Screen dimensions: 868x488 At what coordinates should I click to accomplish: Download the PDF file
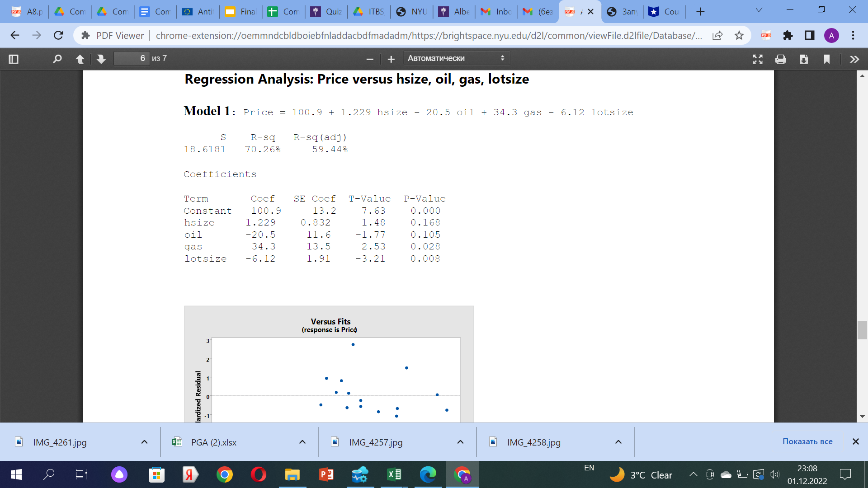point(804,59)
